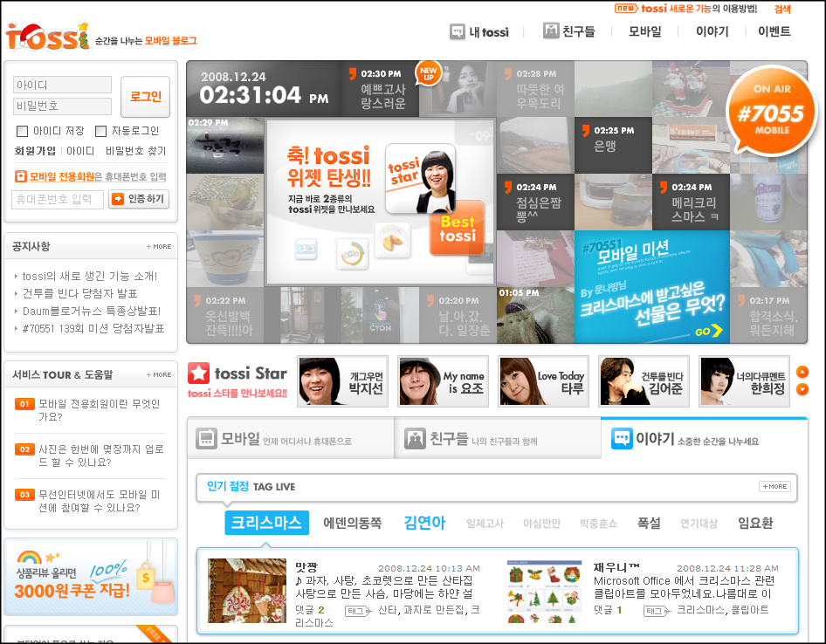Open 친구들 friends menu item
Screen dimensions: 826x644
point(569,31)
